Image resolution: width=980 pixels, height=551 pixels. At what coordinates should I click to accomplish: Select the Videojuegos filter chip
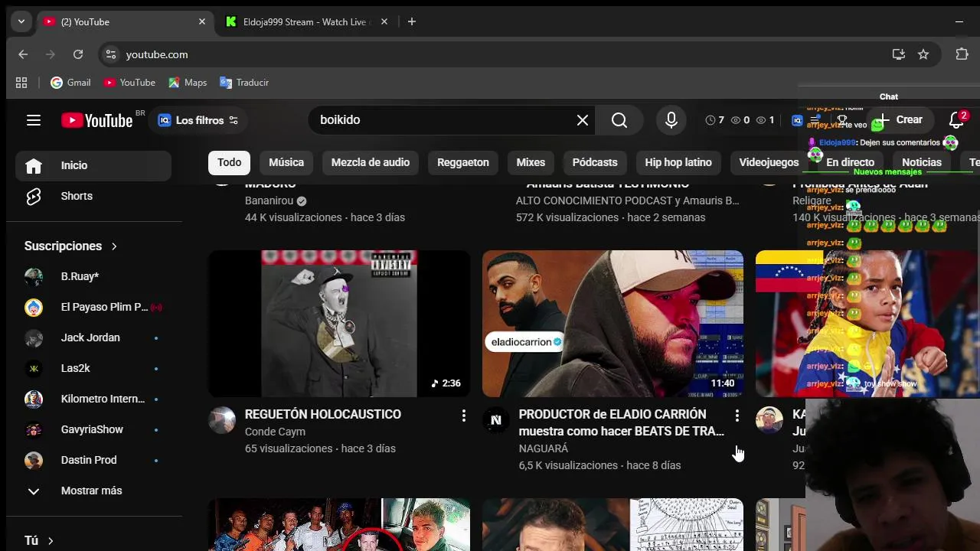click(769, 162)
